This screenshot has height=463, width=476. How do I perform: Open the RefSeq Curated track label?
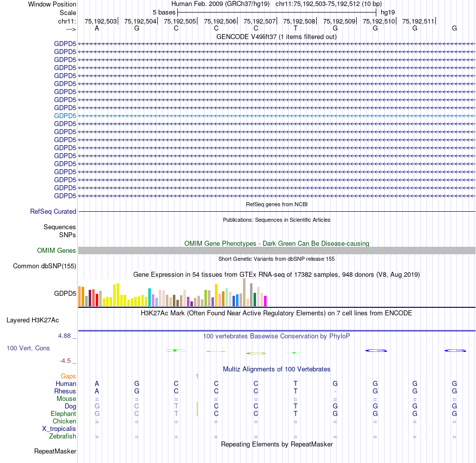53,211
